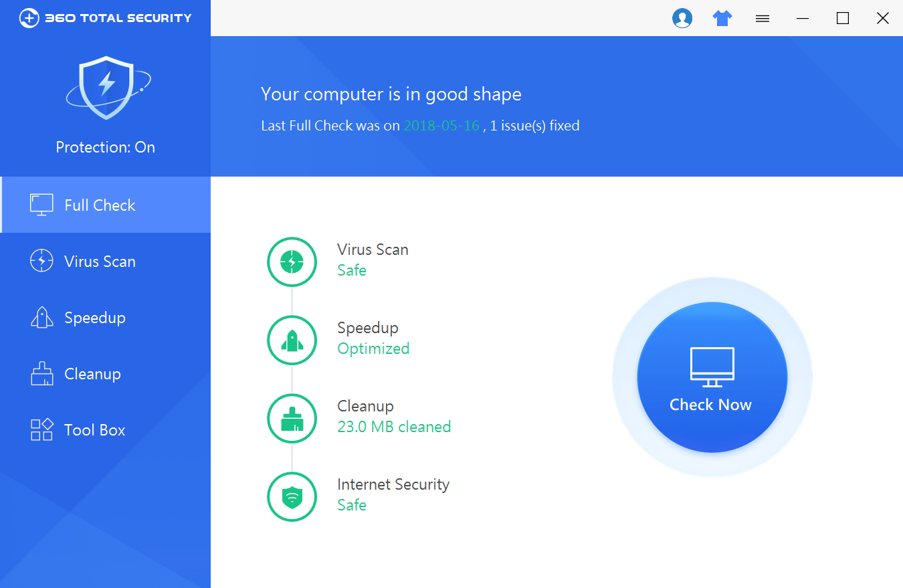
Task: Click the protection shield with lightning bolt
Action: pyautogui.click(x=105, y=88)
